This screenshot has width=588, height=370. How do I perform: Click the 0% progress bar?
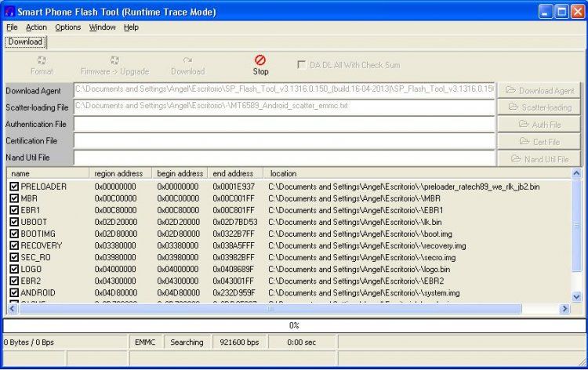294,325
